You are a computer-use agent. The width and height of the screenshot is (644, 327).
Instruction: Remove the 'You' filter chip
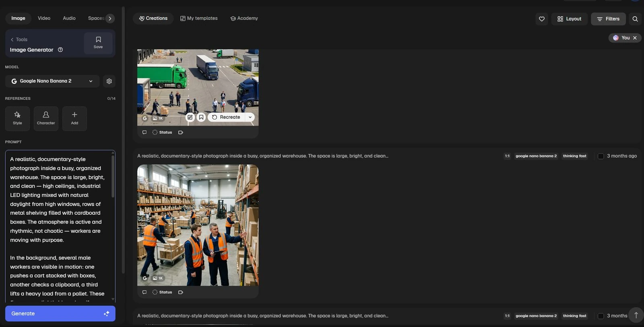[635, 38]
